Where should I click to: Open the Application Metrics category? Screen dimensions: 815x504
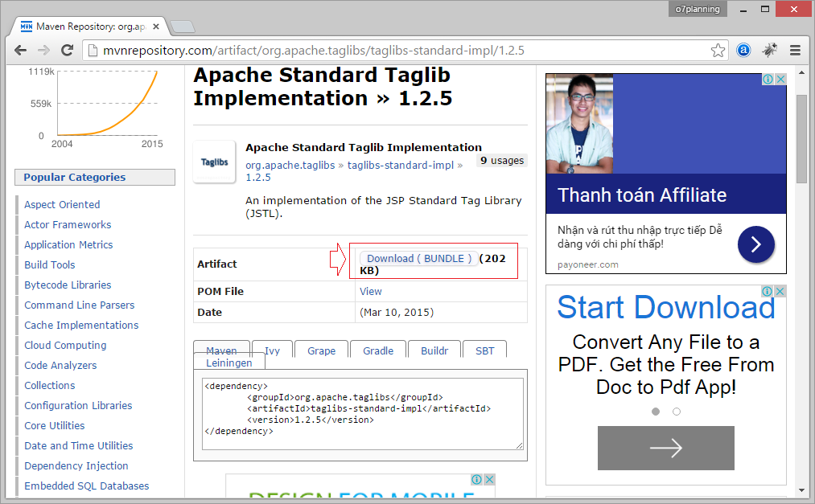coord(68,245)
